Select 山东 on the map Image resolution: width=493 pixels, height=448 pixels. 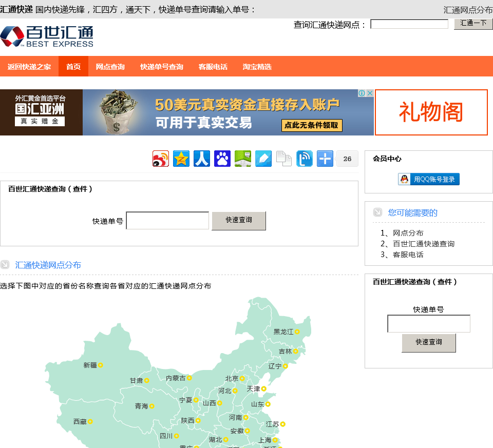coord(261,404)
